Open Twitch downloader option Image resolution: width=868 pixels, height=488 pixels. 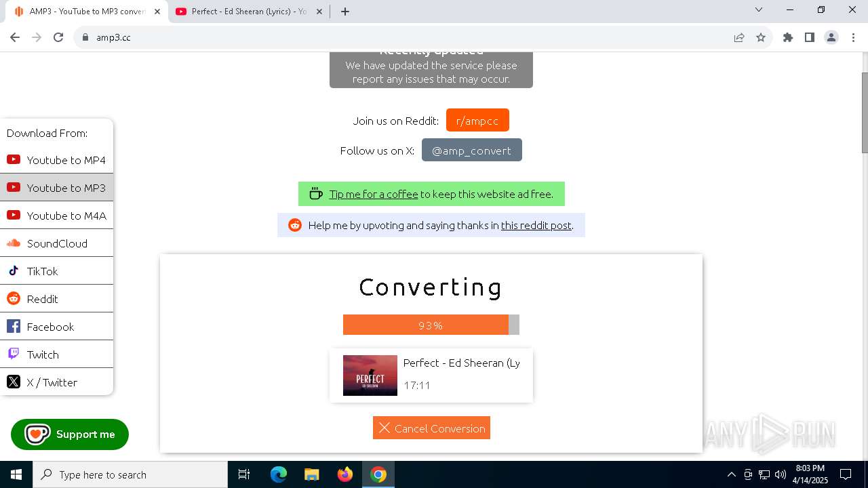tap(56, 354)
